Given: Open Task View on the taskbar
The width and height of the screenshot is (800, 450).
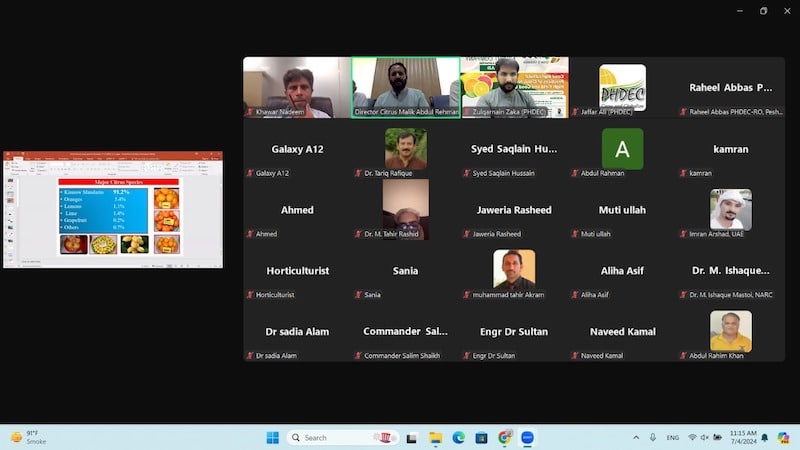Looking at the screenshot, I should (413, 438).
